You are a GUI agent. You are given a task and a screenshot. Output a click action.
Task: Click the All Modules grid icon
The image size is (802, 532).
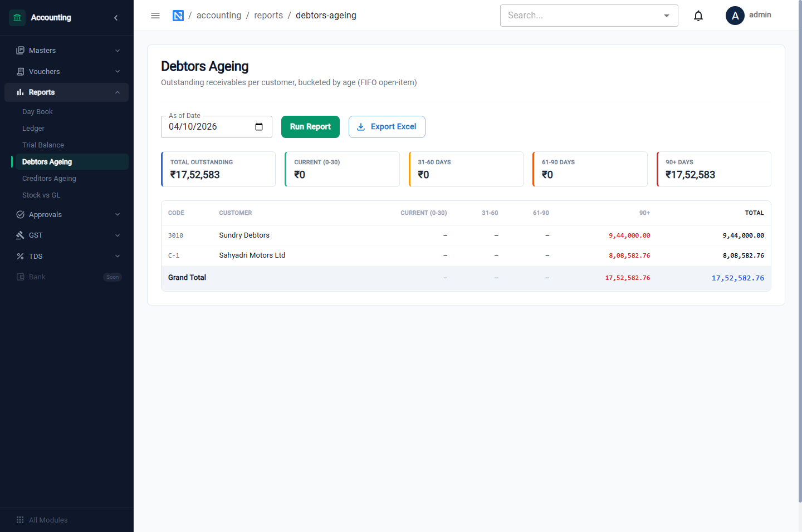[x=20, y=520]
